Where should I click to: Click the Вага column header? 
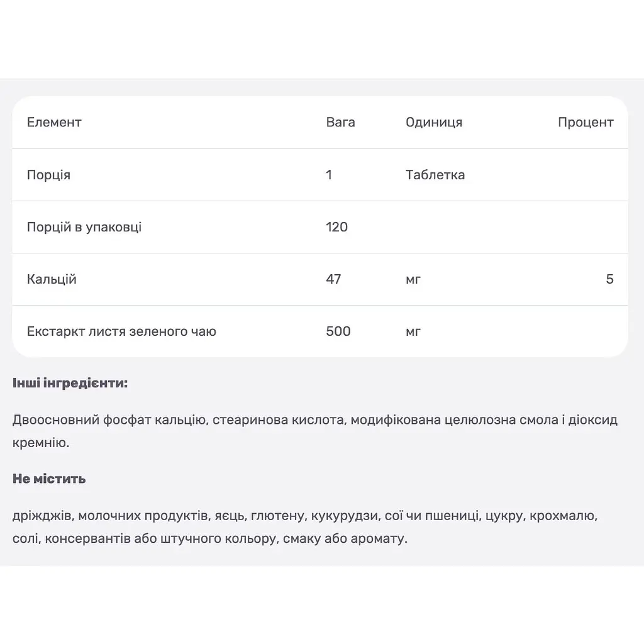(340, 122)
